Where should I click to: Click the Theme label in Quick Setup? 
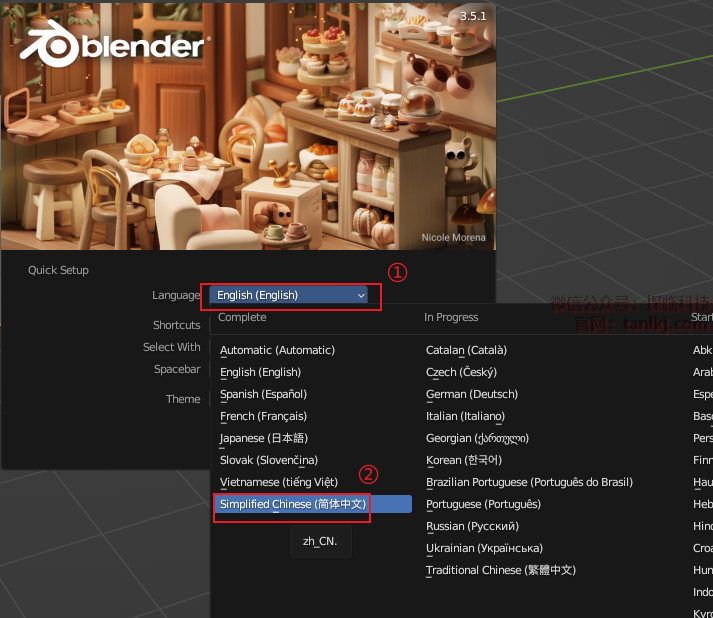point(183,399)
